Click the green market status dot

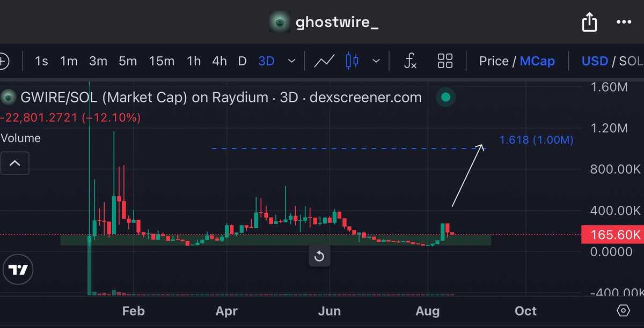click(x=445, y=98)
